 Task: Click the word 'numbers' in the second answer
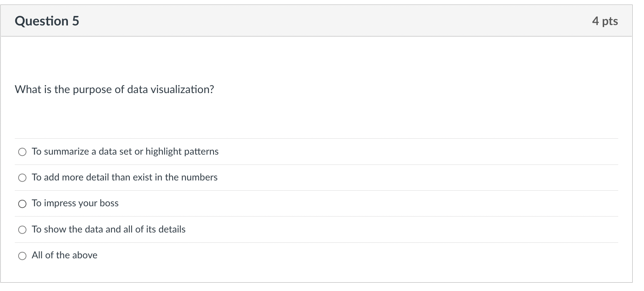[x=199, y=177]
